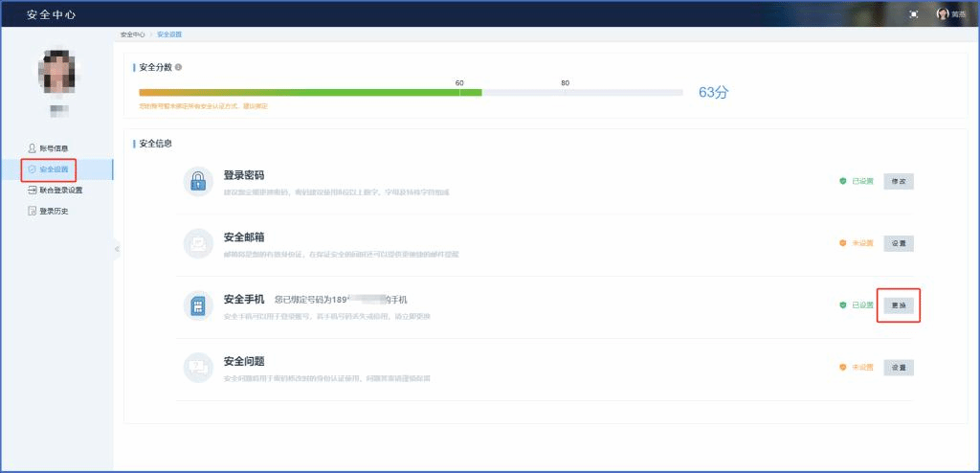Click 设置 button for 安全问题
This screenshot has width=980, height=473.
pyautogui.click(x=898, y=367)
